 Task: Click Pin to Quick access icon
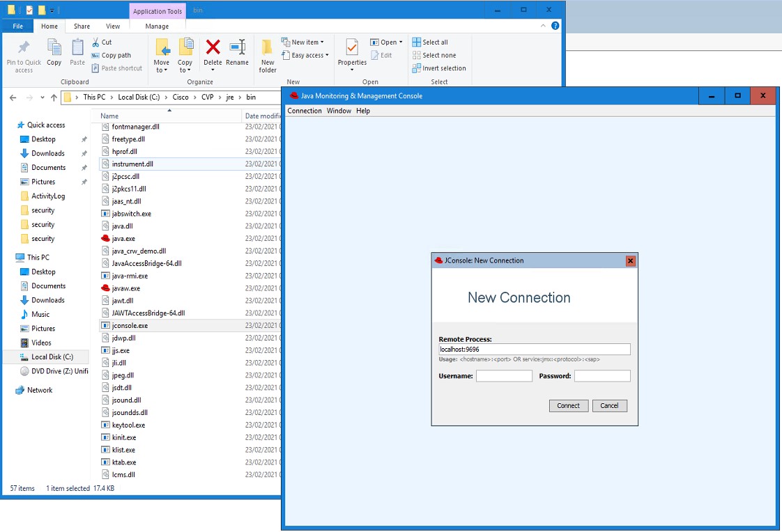click(x=24, y=47)
